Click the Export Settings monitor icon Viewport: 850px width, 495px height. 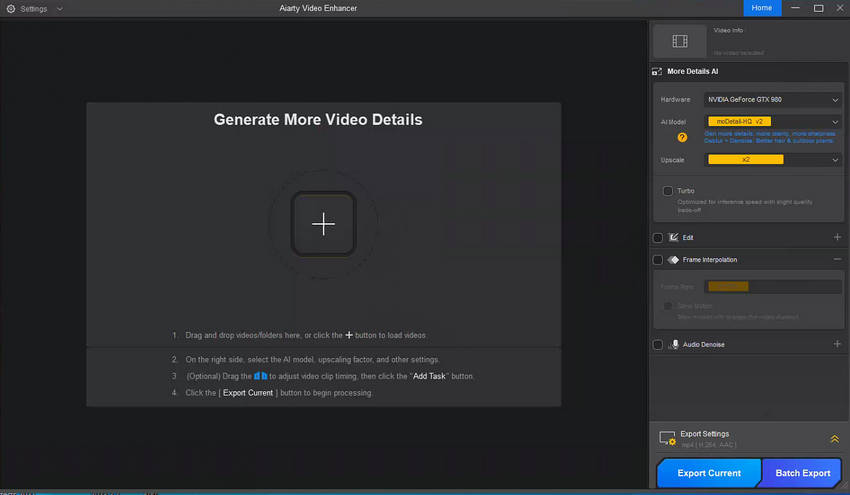click(667, 438)
